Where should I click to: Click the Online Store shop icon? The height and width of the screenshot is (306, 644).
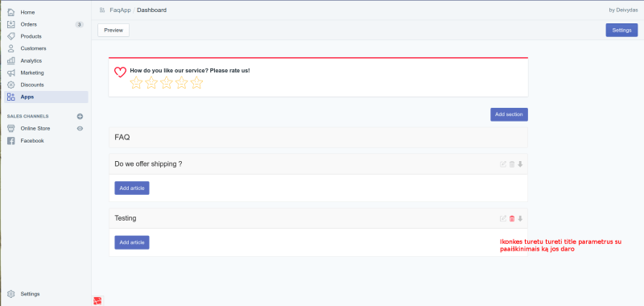(x=11, y=128)
